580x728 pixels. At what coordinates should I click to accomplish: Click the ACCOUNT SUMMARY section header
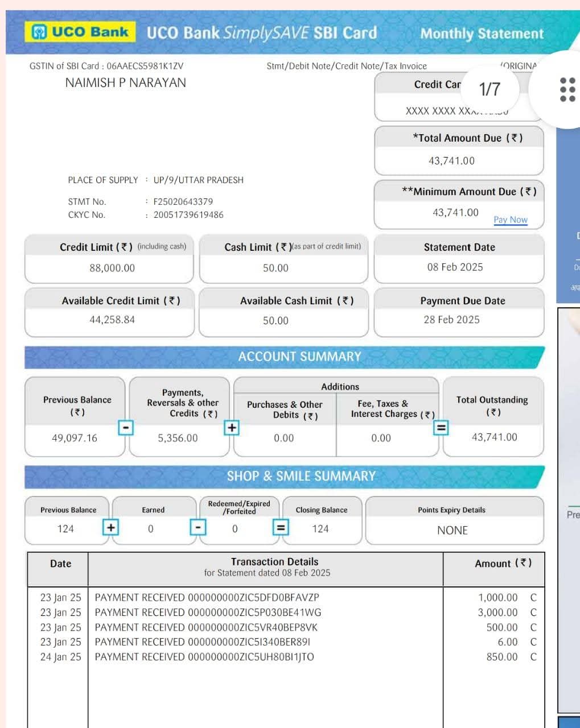tap(299, 357)
